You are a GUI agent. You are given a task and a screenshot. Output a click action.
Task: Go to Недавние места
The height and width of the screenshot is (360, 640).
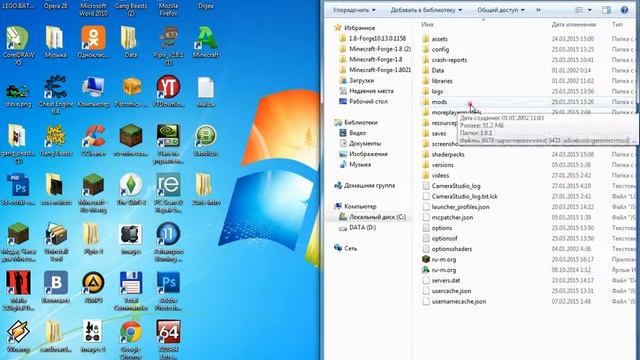coord(371,91)
